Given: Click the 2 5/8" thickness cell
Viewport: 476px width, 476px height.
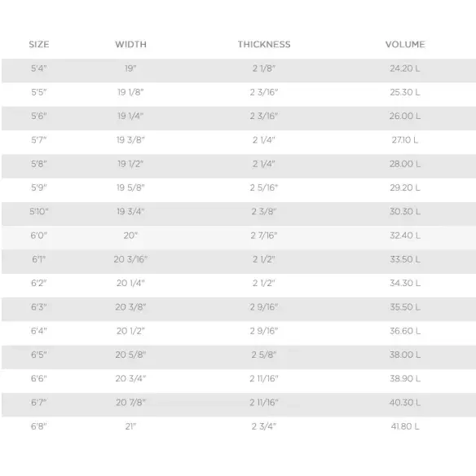Looking at the screenshot, I should coord(264,355).
